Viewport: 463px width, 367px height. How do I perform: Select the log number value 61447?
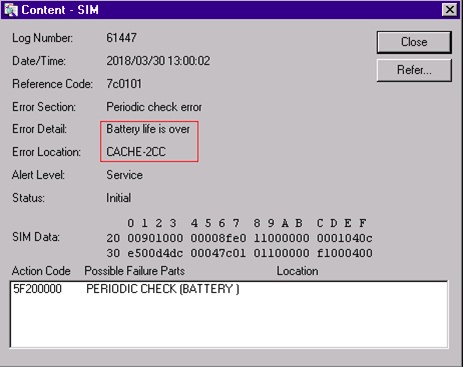coord(121,38)
